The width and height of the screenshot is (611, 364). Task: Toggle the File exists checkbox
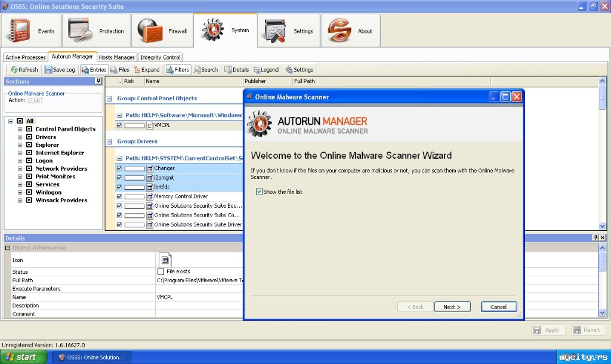[161, 272]
